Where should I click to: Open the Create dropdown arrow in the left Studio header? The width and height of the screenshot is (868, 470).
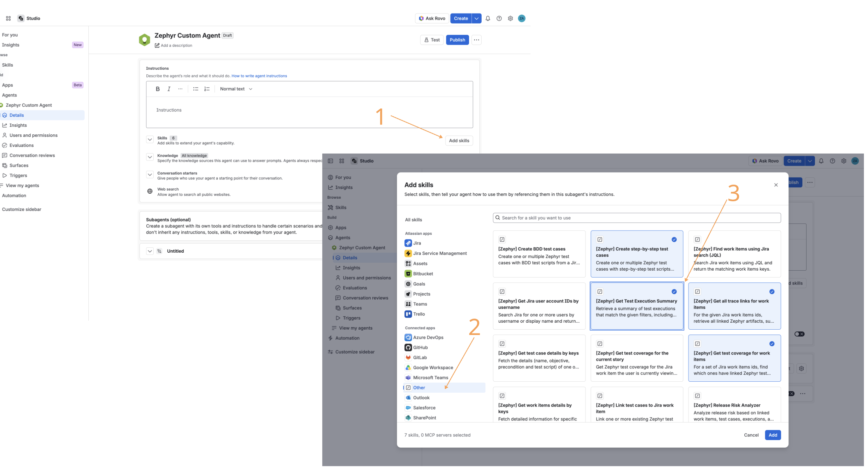[x=477, y=19]
